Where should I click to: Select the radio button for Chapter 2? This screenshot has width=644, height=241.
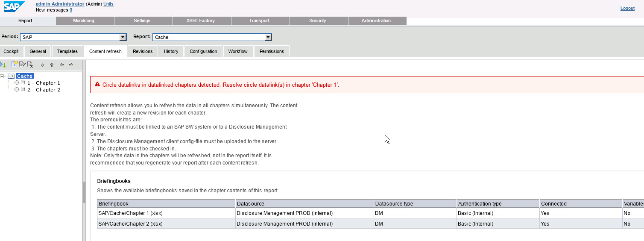[x=17, y=89]
